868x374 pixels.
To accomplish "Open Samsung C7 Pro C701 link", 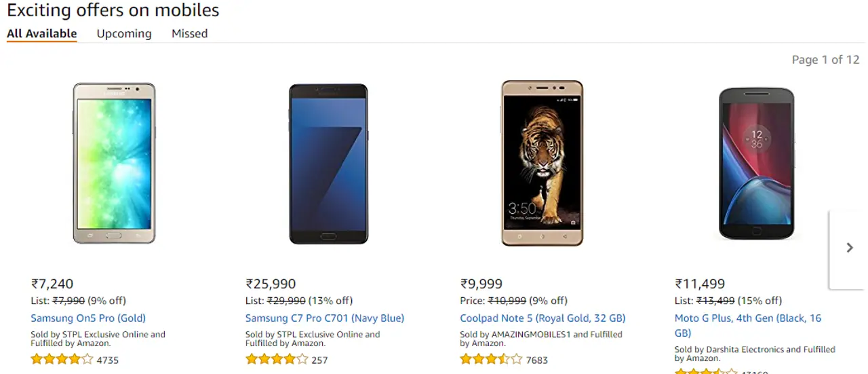I will click(325, 318).
